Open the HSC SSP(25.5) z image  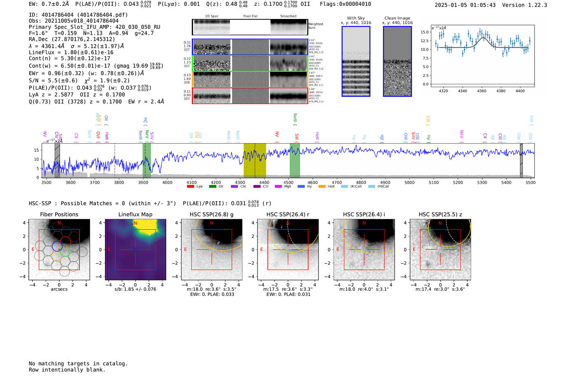click(440, 250)
